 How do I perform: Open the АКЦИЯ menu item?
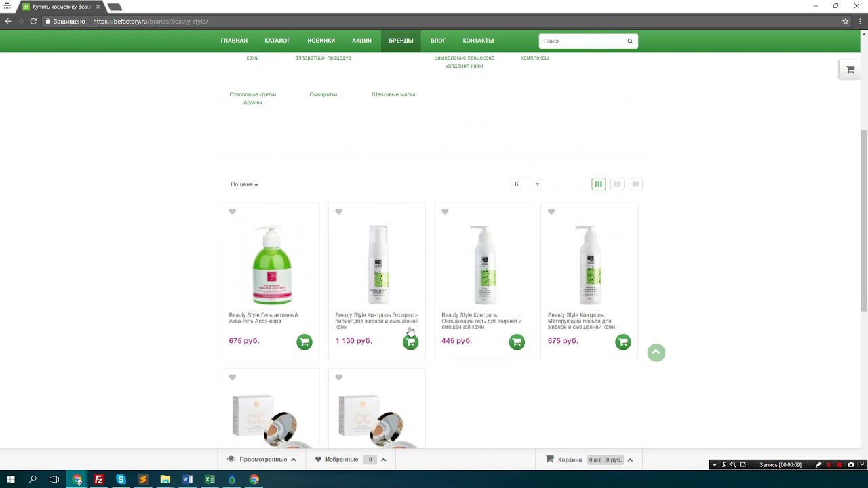pos(361,41)
